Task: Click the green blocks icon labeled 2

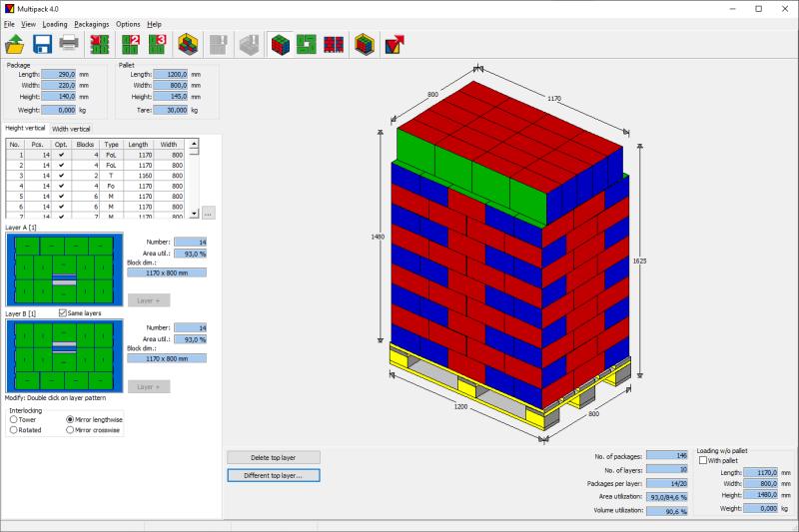Action: (x=131, y=44)
